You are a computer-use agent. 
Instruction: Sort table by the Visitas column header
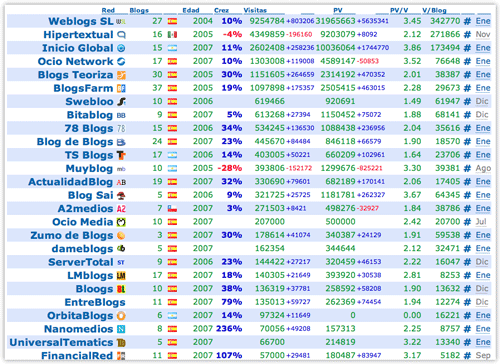(x=255, y=10)
